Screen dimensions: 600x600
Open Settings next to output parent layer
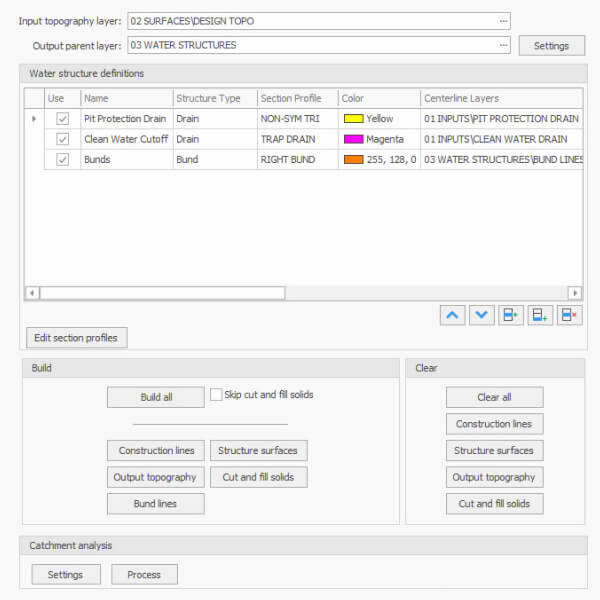[x=551, y=46]
